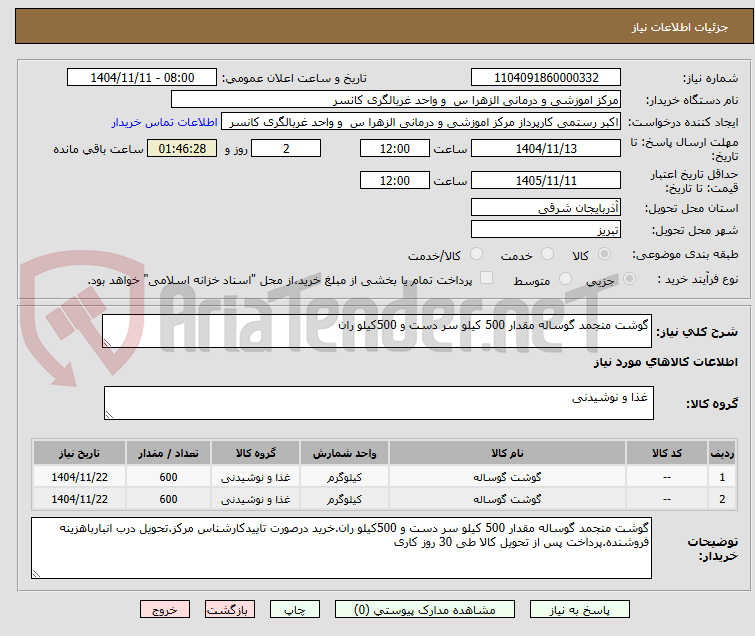Click the نام کالا column header
Image resolution: width=755 pixels, height=636 pixels.
coord(507,453)
